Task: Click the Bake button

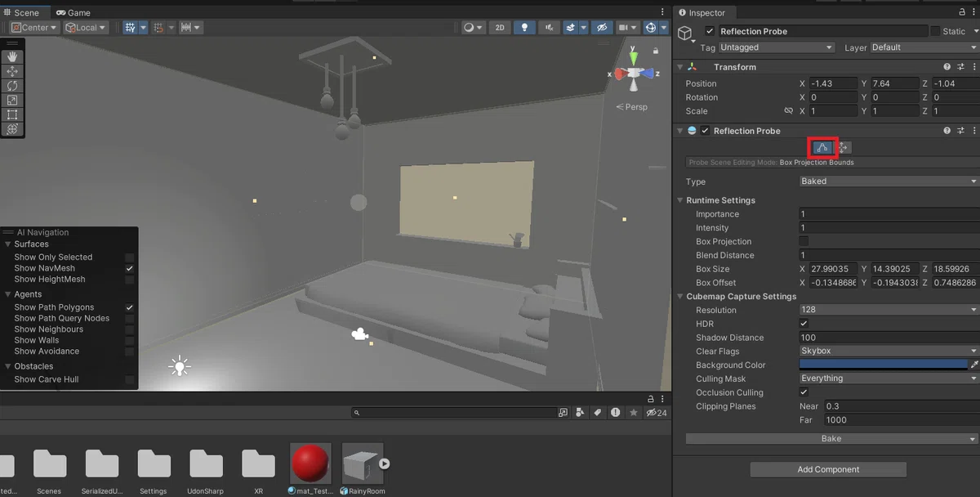Action: point(831,439)
